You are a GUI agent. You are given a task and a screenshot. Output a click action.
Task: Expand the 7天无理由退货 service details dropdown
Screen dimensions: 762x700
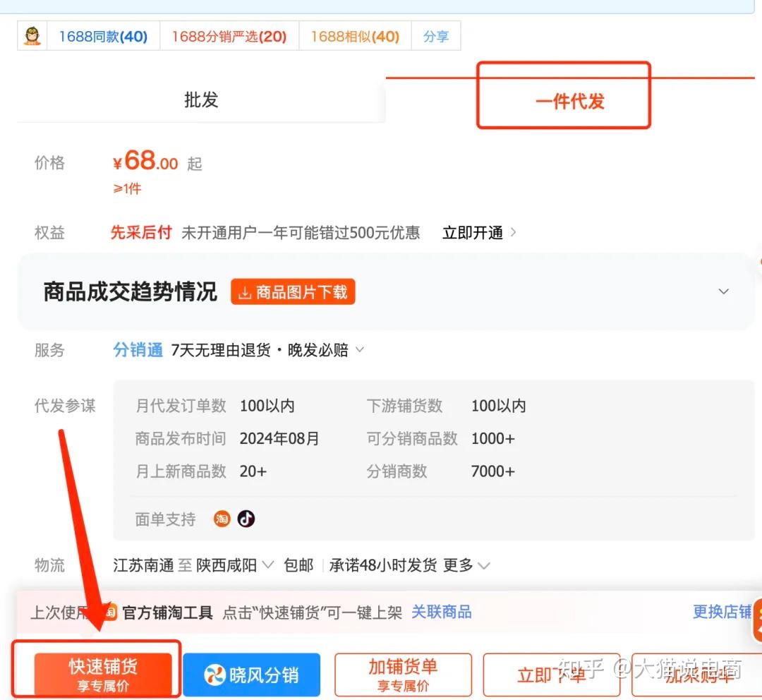[x=360, y=349]
